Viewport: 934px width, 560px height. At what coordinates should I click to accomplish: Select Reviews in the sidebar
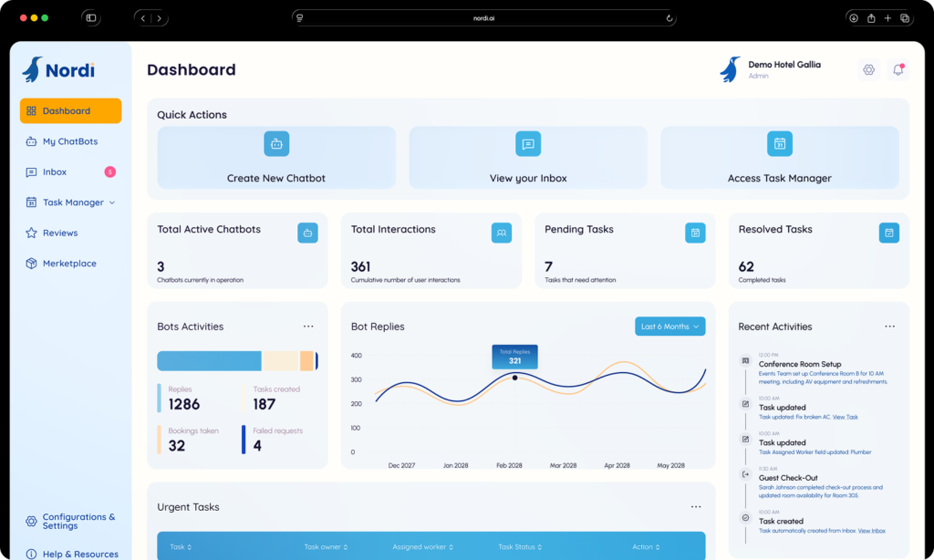pyautogui.click(x=60, y=233)
